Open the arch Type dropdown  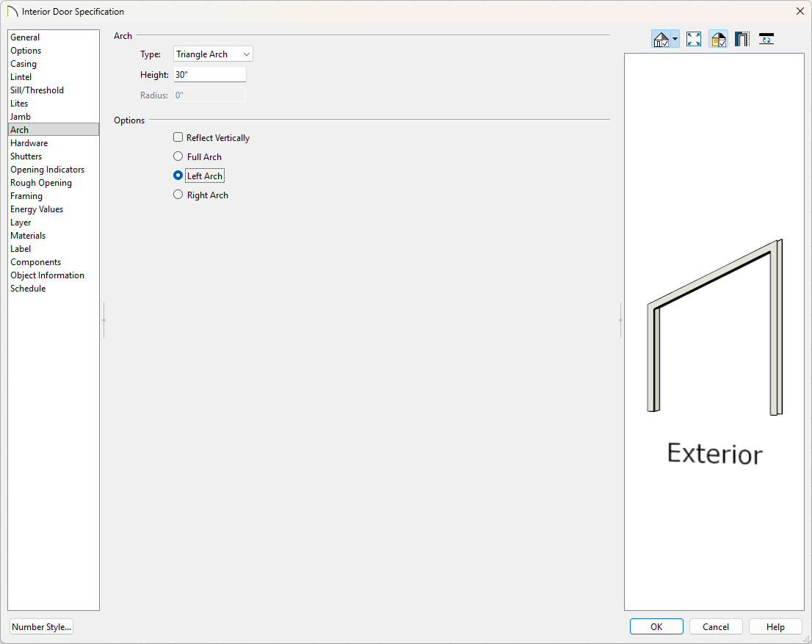213,54
